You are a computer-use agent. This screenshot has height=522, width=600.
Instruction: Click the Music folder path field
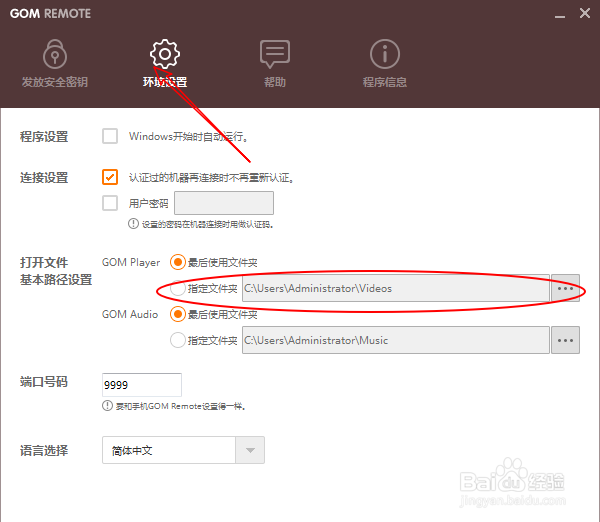396,340
